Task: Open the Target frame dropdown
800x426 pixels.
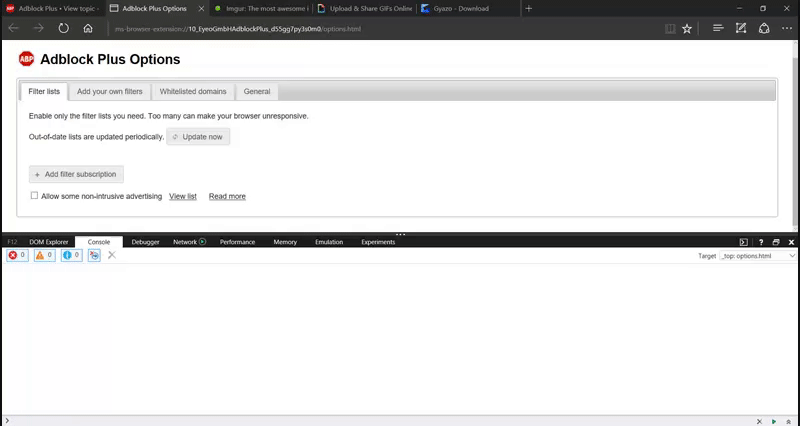Action: [x=758, y=256]
